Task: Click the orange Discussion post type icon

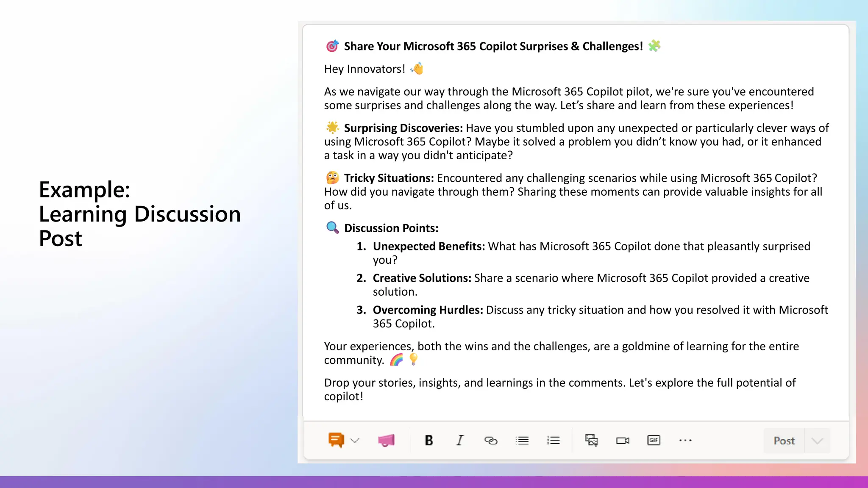Action: pyautogui.click(x=336, y=440)
